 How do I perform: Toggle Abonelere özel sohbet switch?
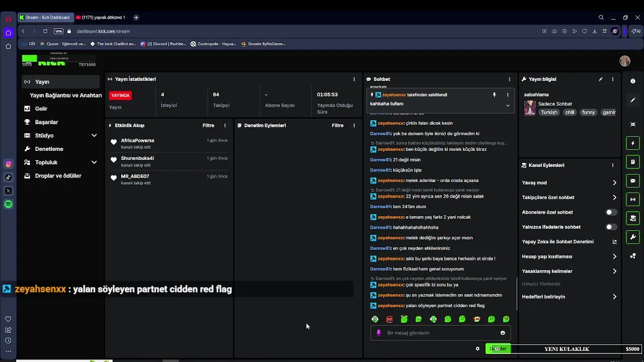pyautogui.click(x=611, y=212)
